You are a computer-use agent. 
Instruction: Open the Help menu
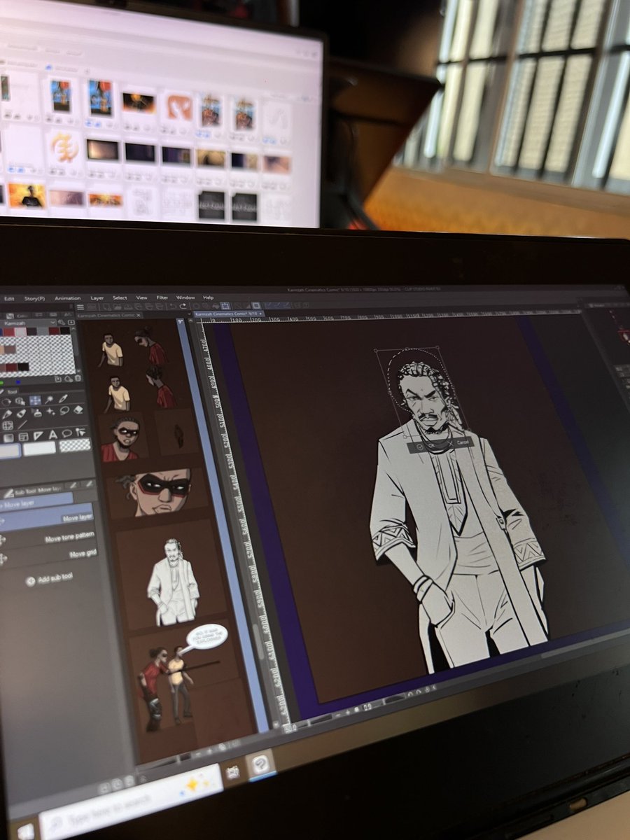point(209,297)
